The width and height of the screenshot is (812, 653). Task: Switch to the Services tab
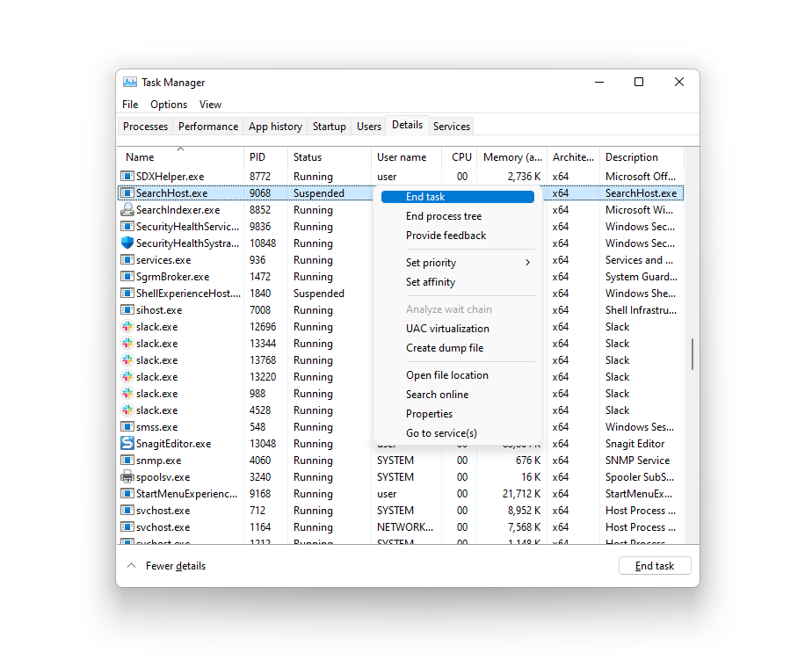tap(452, 127)
